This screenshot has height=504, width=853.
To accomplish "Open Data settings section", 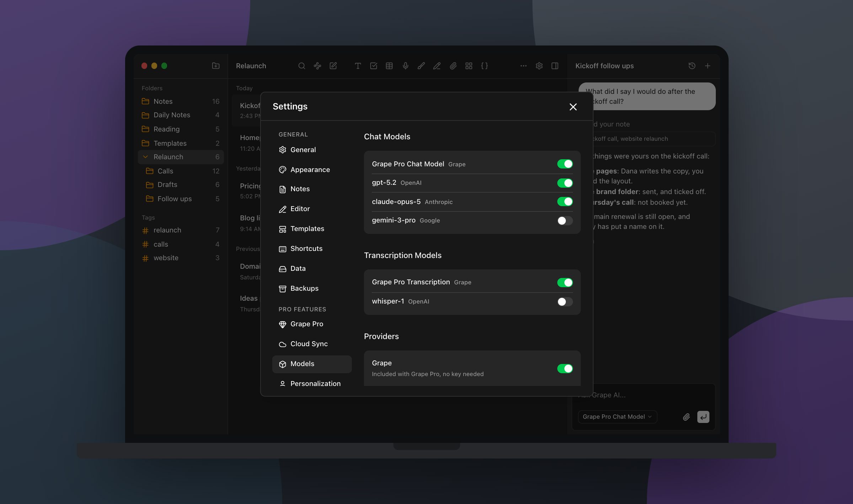I will pyautogui.click(x=312, y=268).
